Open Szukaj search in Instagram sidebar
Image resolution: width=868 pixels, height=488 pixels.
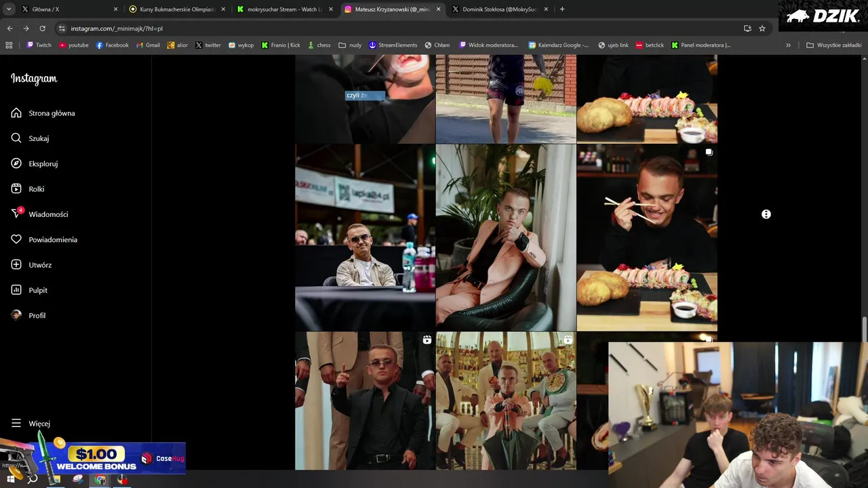pyautogui.click(x=30, y=138)
